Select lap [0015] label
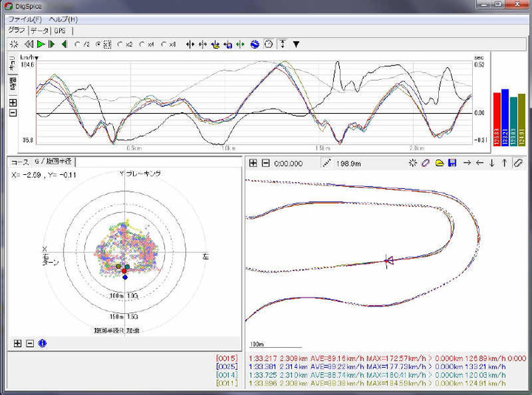The height and width of the screenshot is (395, 532). click(x=227, y=358)
